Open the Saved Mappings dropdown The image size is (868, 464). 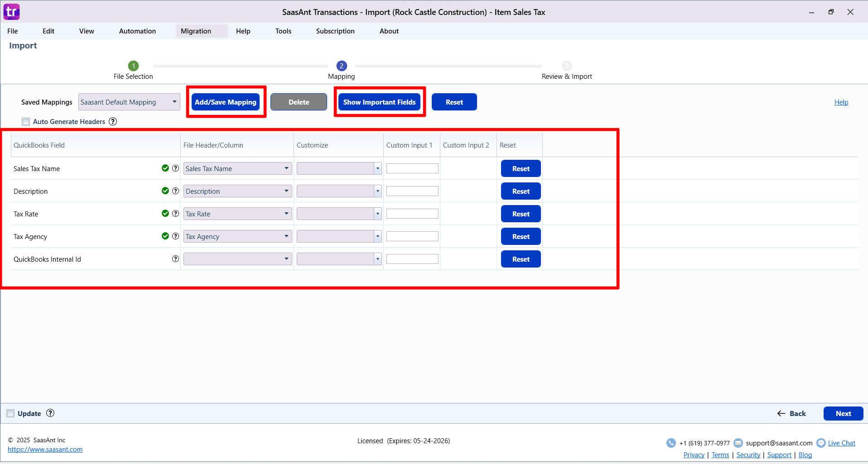tap(129, 102)
